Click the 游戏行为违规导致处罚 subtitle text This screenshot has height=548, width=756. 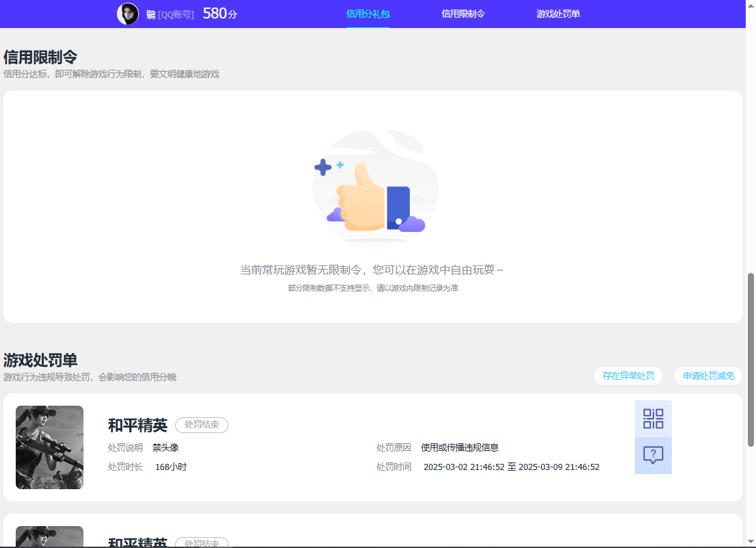click(x=90, y=378)
